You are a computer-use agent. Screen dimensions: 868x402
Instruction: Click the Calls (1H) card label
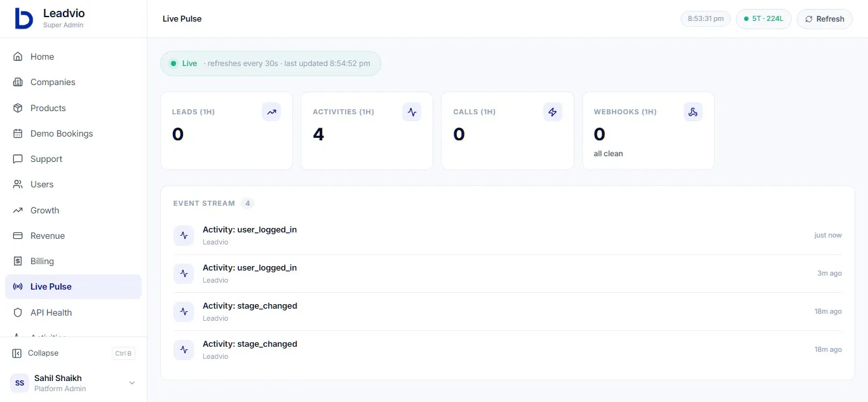tap(475, 112)
